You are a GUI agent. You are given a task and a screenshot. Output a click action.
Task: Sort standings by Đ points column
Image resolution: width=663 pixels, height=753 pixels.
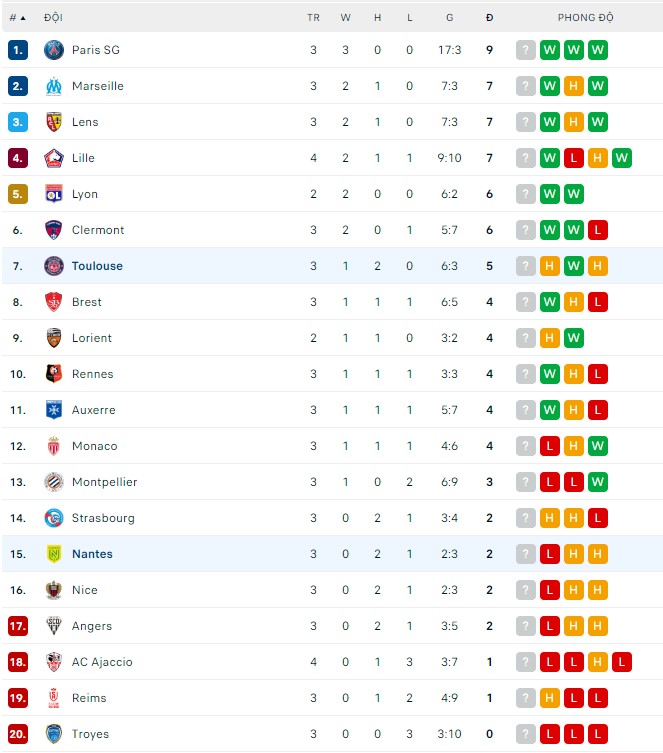(489, 18)
